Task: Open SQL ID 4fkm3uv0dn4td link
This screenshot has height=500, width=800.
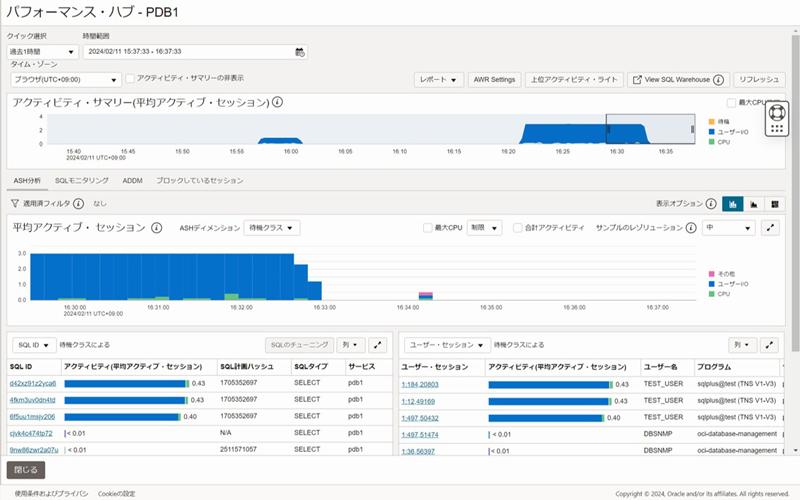Action: point(32,400)
